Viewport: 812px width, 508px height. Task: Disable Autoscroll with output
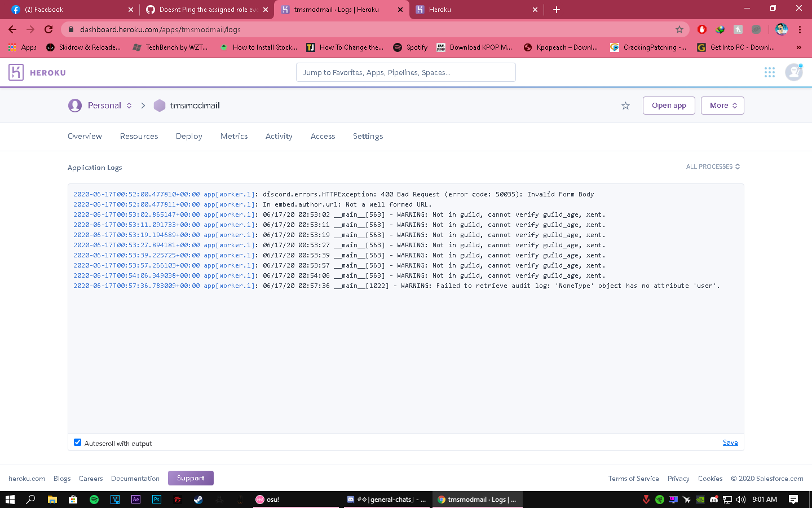[77, 442]
